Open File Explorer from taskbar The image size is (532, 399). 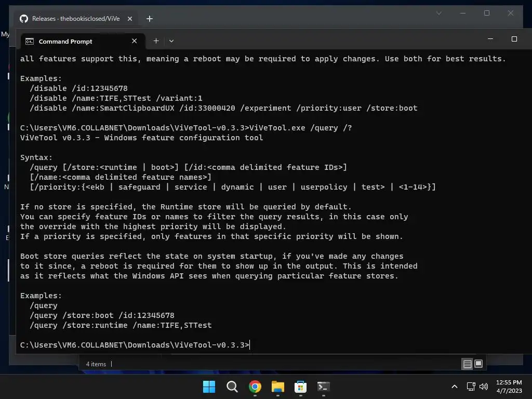click(x=277, y=387)
